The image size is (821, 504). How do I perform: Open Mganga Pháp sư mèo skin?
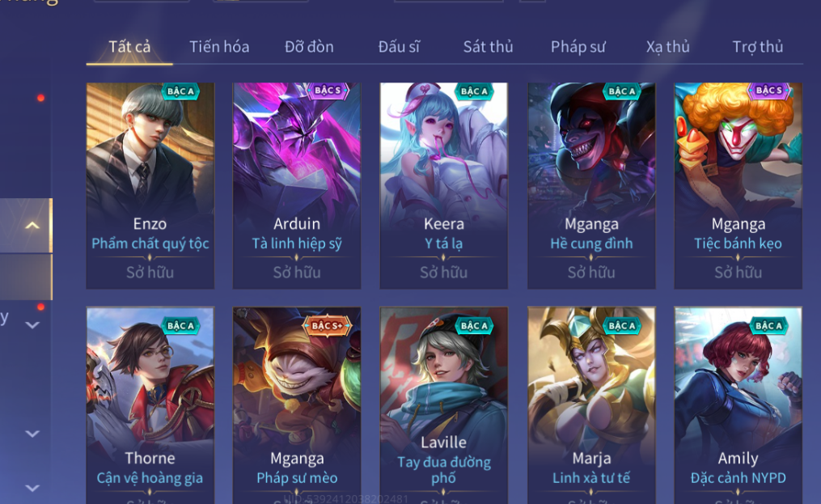click(297, 405)
